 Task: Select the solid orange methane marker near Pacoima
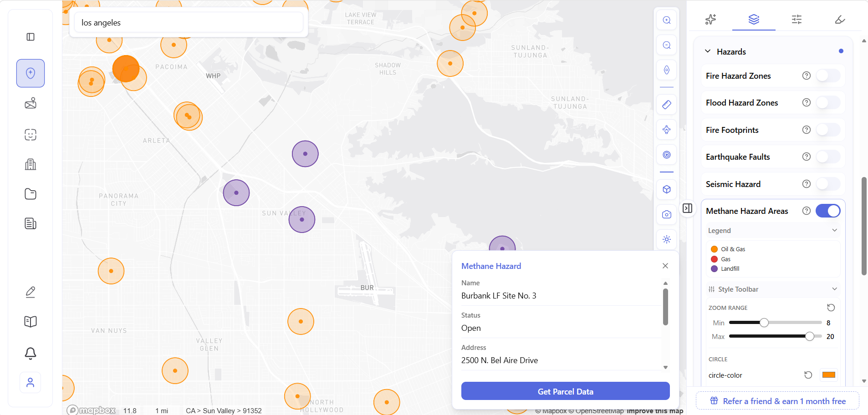(x=126, y=69)
